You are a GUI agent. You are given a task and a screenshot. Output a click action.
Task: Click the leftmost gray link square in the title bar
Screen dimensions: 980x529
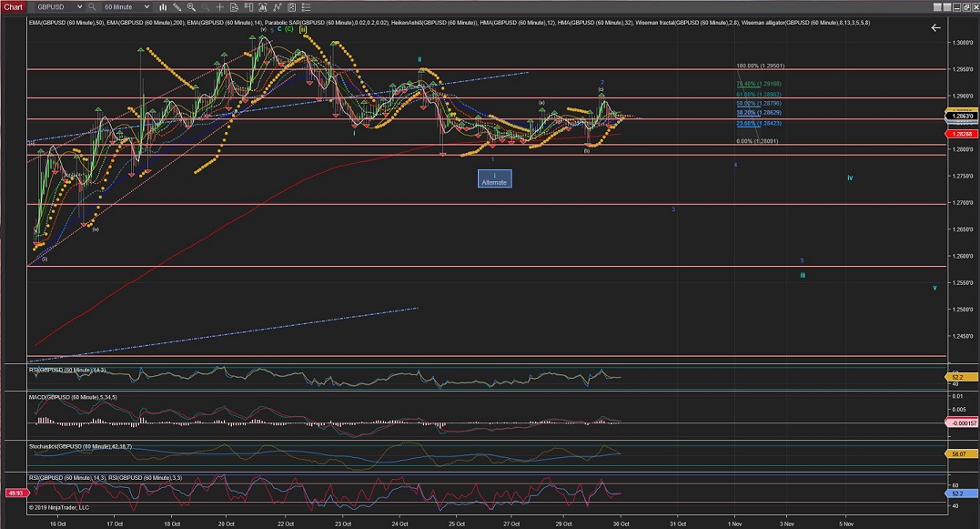(x=937, y=7)
